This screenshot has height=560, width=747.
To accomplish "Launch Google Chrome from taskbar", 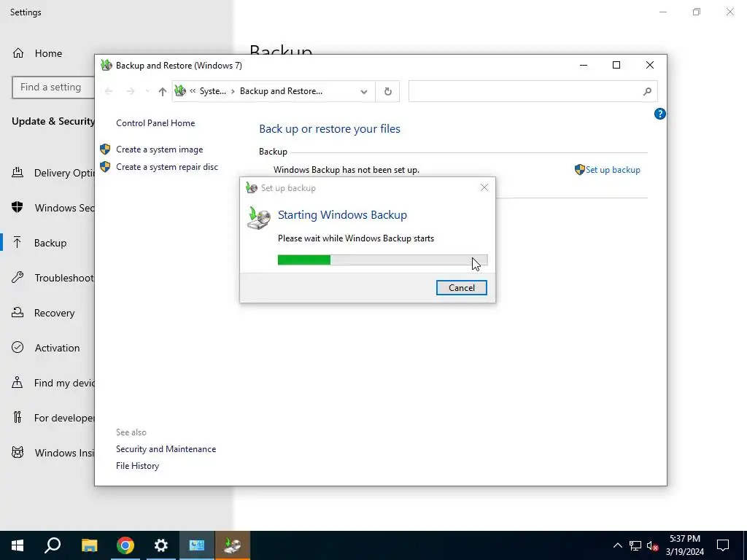I will pos(125,545).
